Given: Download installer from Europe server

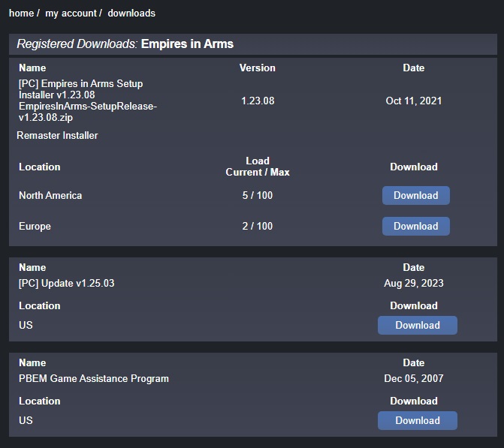Looking at the screenshot, I should pos(415,226).
